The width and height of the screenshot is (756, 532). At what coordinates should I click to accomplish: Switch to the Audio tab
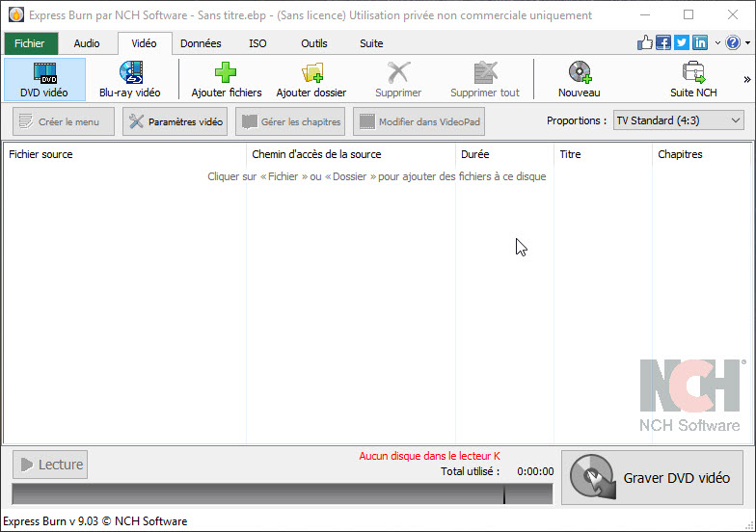click(x=87, y=43)
